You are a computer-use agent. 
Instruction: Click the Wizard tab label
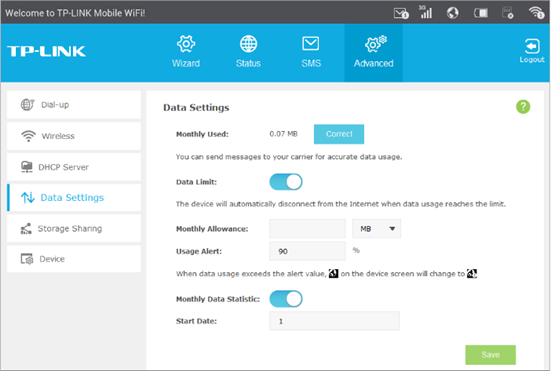point(186,63)
